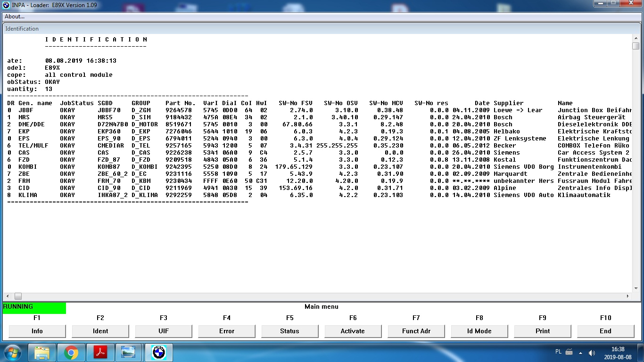This screenshot has width=644, height=362.
Task: Open the picture viewer taskbar icon
Action: point(129,353)
